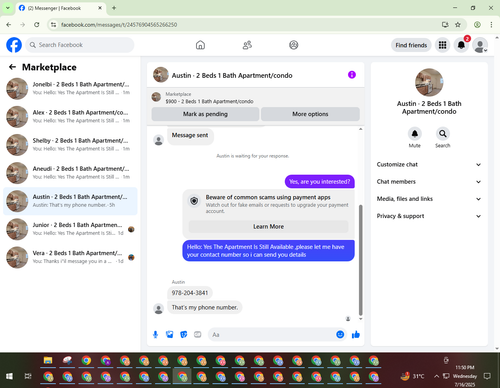Choose a sticker icon in composer
This screenshot has height=388, width=500.
tap(184, 334)
